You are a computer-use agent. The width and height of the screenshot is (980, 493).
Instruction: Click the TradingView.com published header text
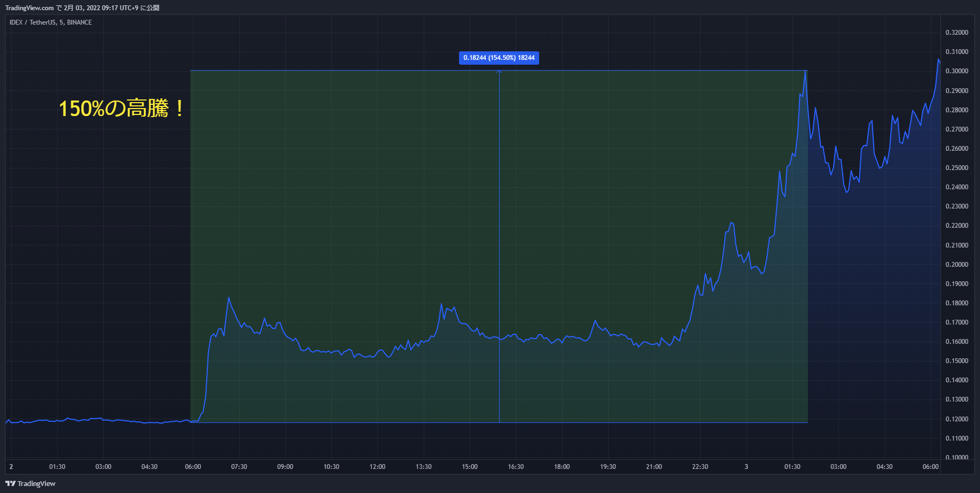coord(82,8)
